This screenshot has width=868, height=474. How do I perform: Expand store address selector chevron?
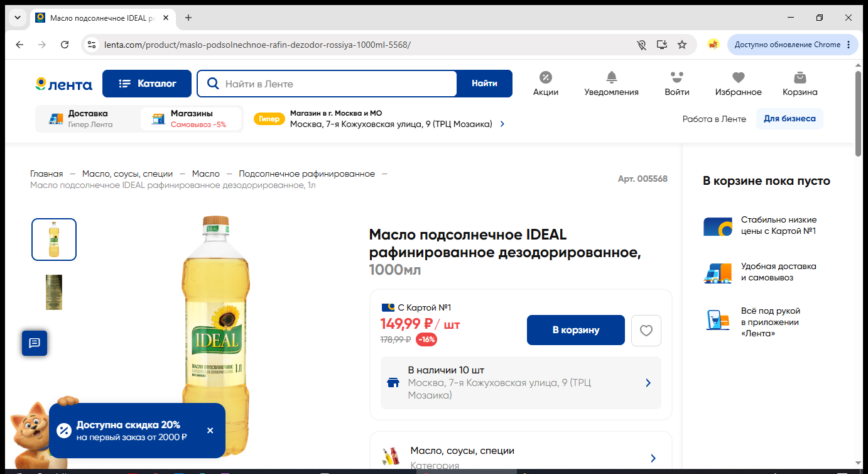point(502,124)
